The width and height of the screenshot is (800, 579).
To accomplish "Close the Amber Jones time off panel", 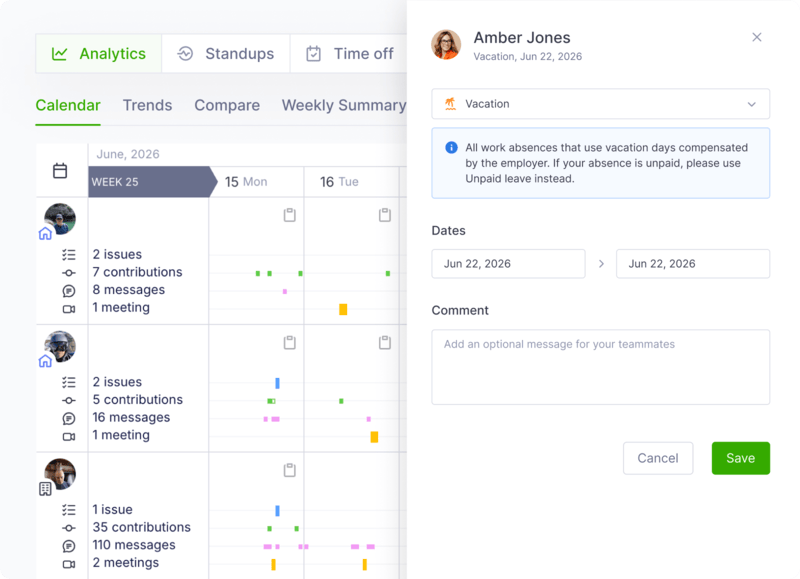I will click(x=757, y=37).
